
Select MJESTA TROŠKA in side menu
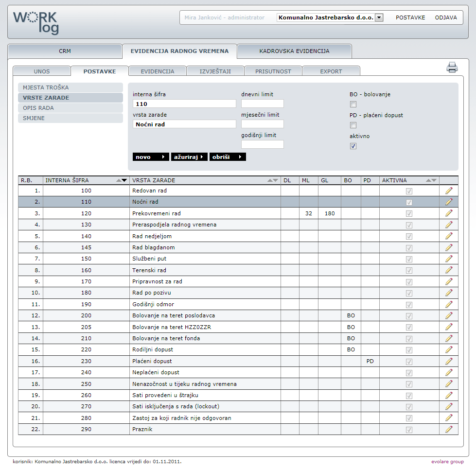click(x=71, y=87)
